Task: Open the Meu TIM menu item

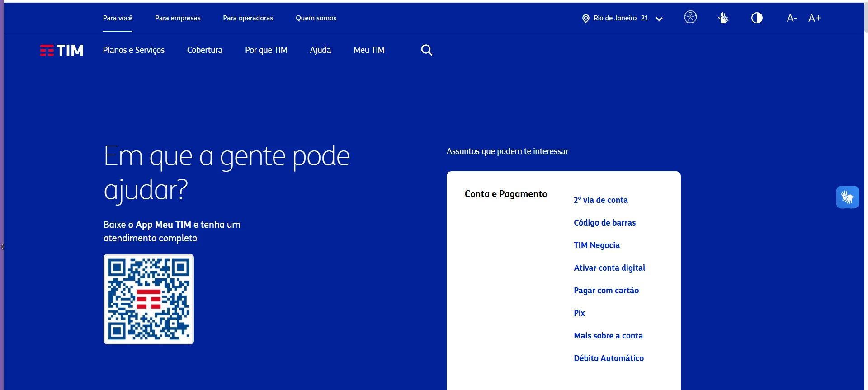Action: tap(369, 50)
